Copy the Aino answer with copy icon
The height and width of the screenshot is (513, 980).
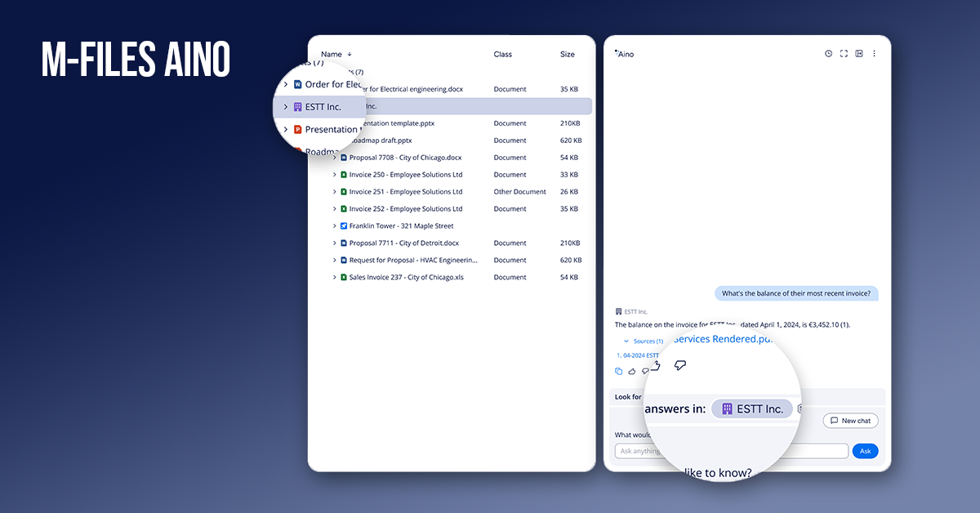click(618, 371)
